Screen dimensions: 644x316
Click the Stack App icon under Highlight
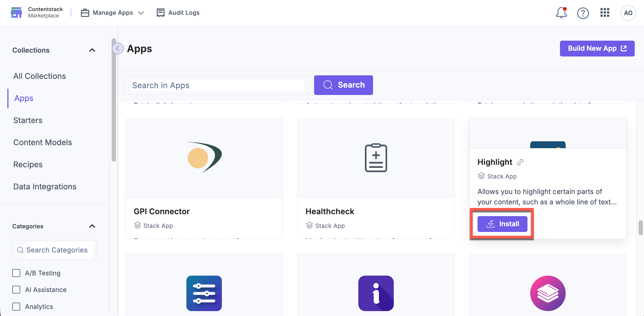(x=481, y=176)
